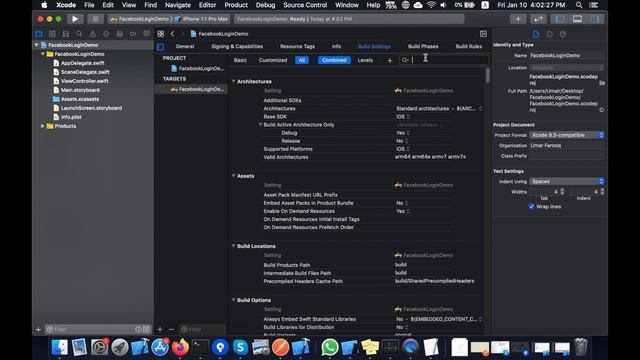Viewport: 640px width, 360px height.
Task: Open the Report navigator
Action: pyautogui.click(x=147, y=34)
